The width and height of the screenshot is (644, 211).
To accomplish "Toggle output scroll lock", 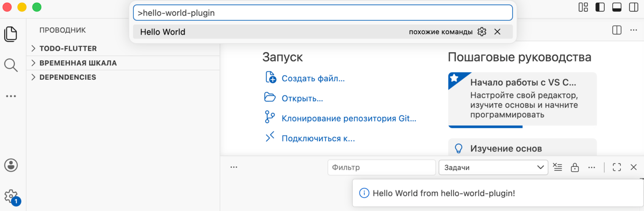I will pyautogui.click(x=574, y=168).
